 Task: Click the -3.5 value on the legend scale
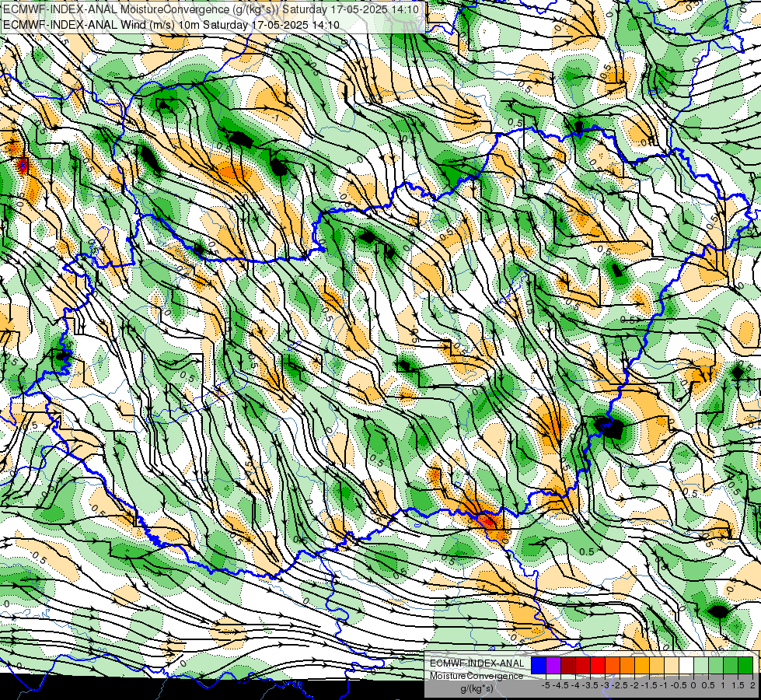(x=590, y=685)
